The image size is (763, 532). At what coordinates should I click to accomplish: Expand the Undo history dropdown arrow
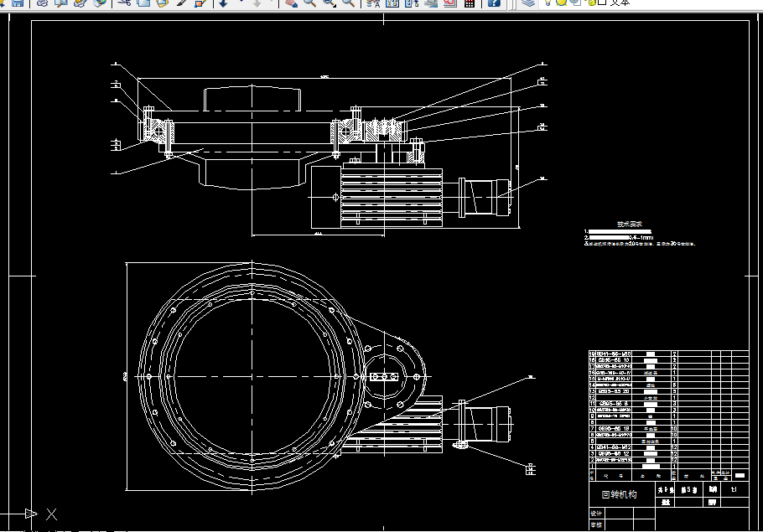coord(241,3)
